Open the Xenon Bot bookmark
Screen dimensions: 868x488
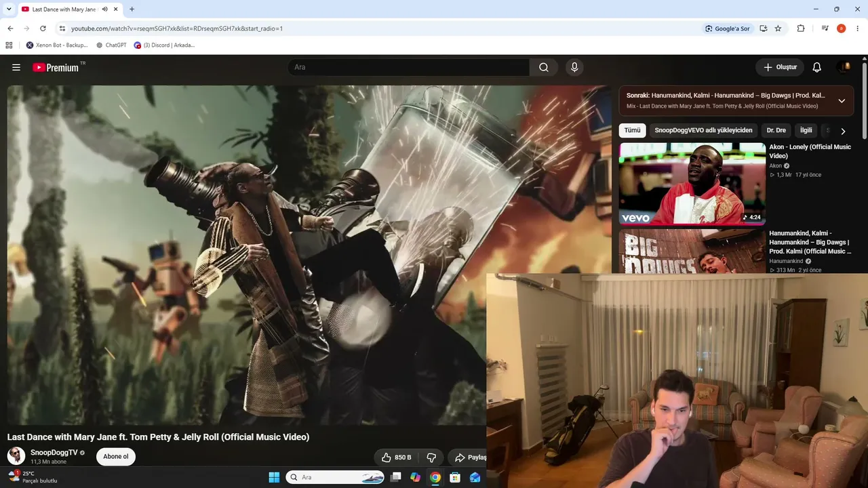click(57, 45)
